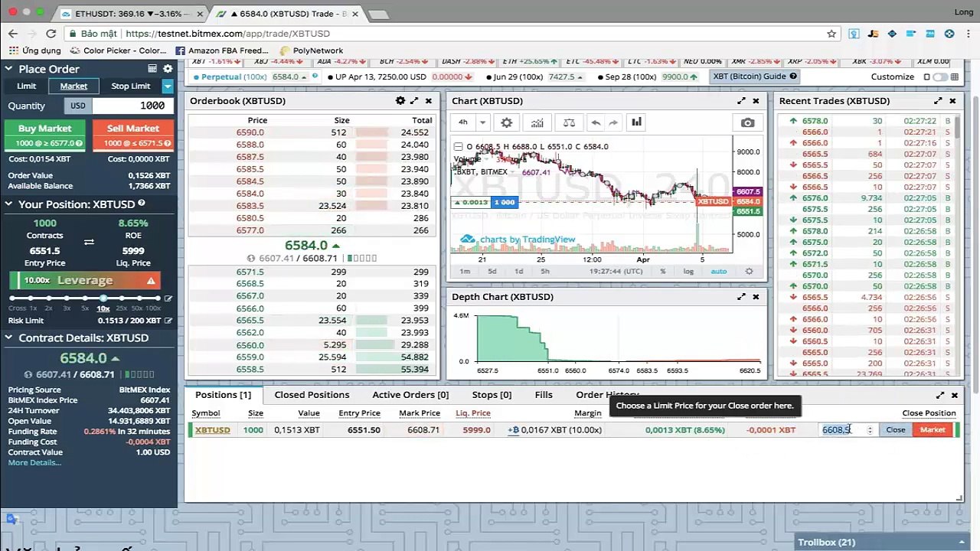The image size is (980, 551).
Task: Click Market close position button
Action: 933,430
